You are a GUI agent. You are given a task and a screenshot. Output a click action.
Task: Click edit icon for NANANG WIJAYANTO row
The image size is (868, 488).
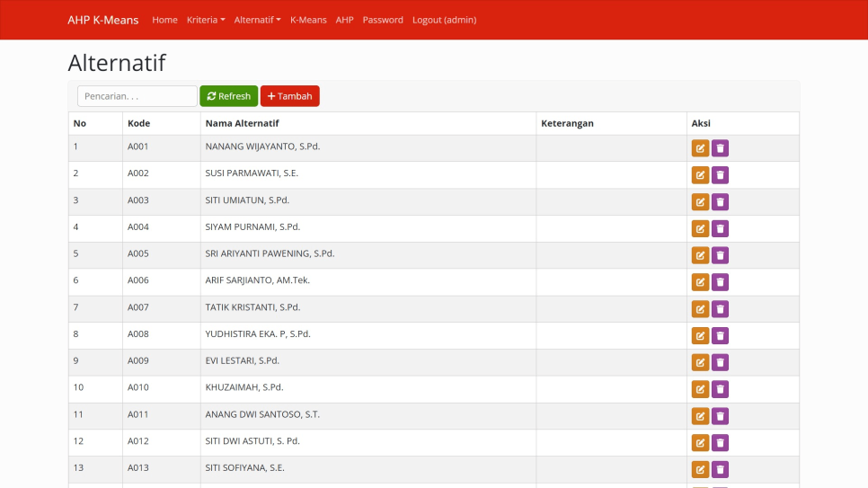coord(700,148)
